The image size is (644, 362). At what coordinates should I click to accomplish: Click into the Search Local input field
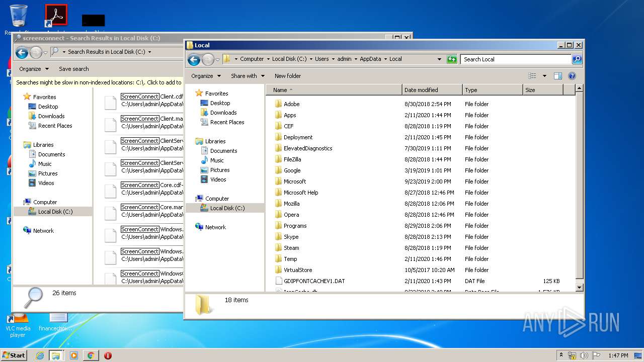pyautogui.click(x=516, y=59)
